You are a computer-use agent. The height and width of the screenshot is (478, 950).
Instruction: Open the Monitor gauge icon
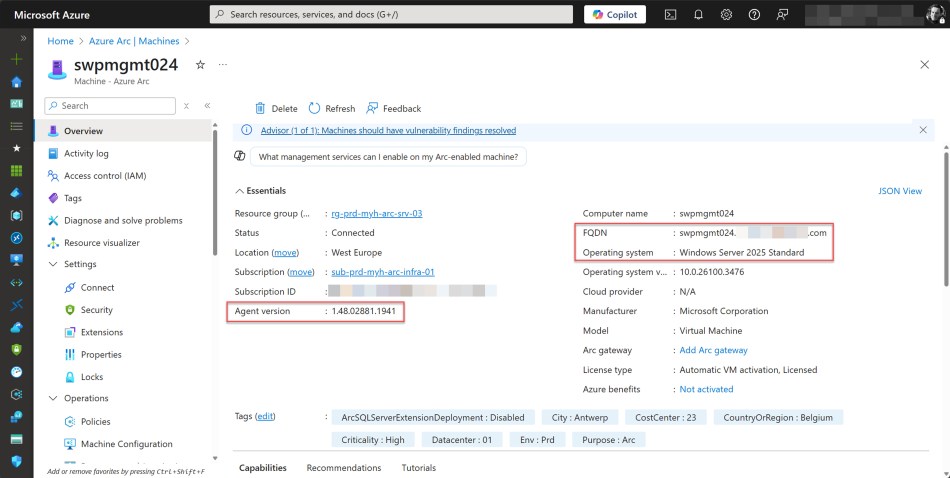[x=17, y=372]
